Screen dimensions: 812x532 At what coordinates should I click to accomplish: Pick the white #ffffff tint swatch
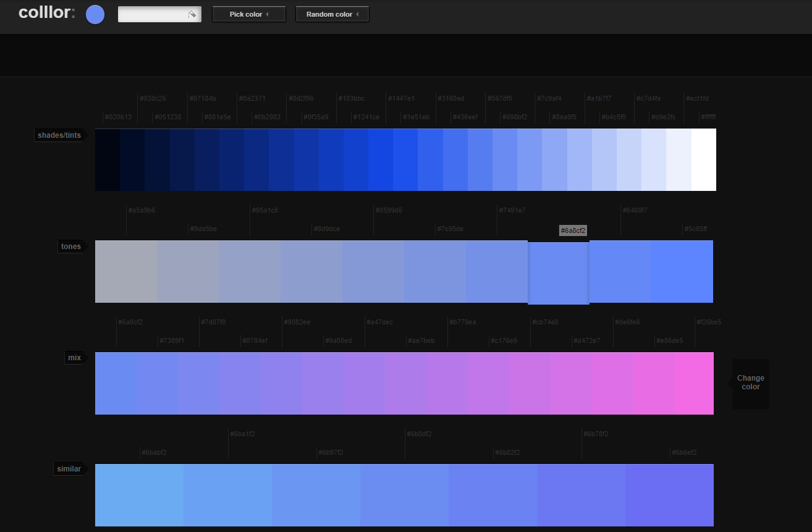pos(703,159)
